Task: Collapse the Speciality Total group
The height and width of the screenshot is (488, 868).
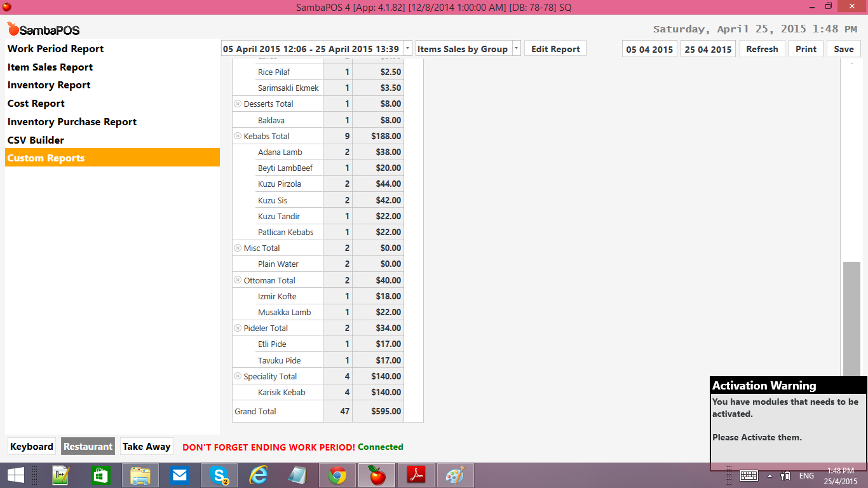Action: click(238, 376)
